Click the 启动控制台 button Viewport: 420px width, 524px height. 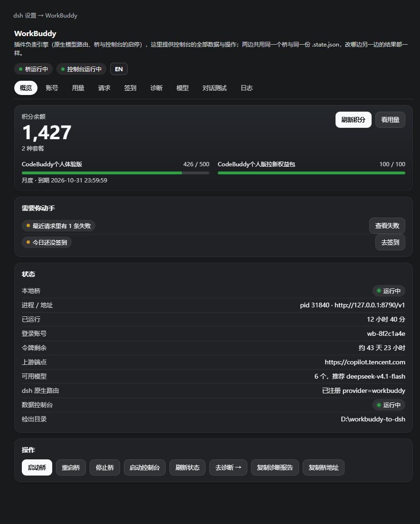(145, 467)
